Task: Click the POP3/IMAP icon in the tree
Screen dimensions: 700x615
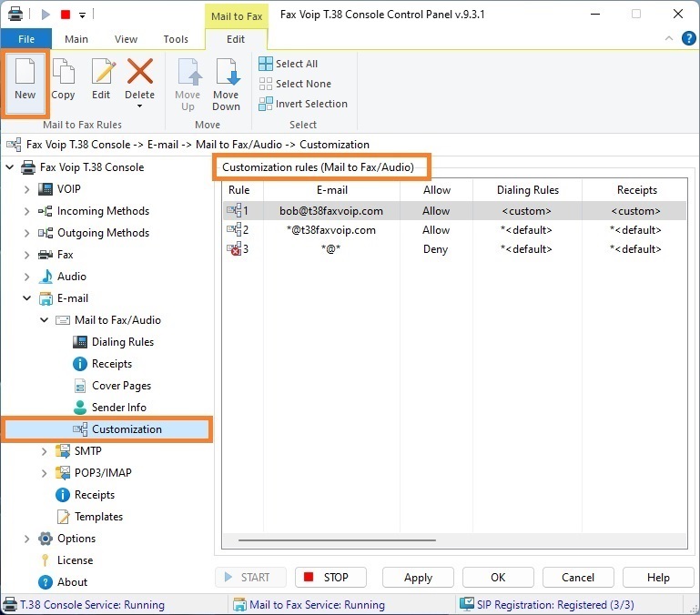Action: tap(63, 473)
